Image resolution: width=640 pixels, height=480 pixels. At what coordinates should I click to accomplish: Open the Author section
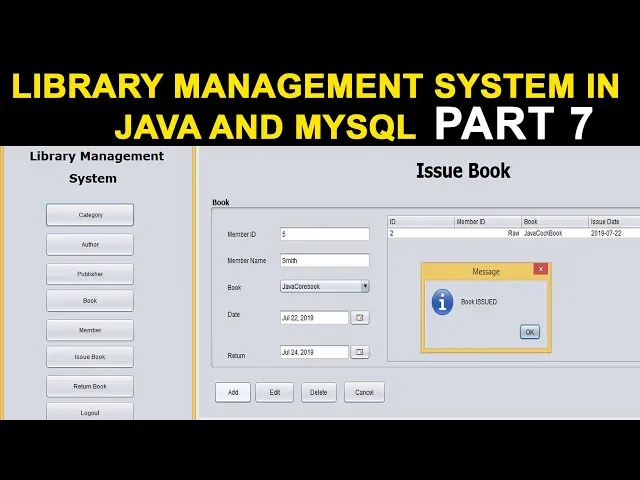[x=90, y=244]
